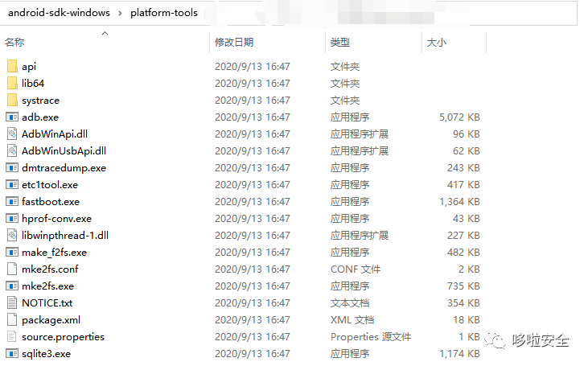The height and width of the screenshot is (366, 588).
Task: Click the Properties 源文件 type cell
Action: 371,337
